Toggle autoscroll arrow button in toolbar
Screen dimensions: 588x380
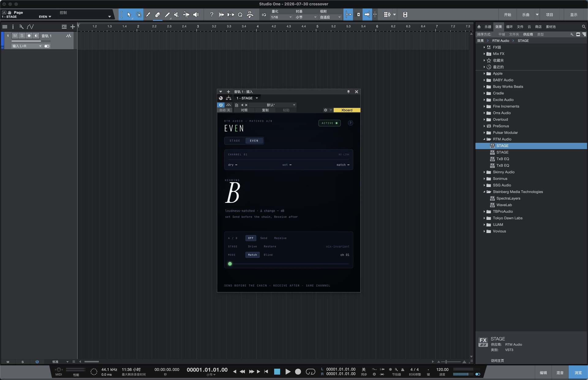(x=367, y=15)
